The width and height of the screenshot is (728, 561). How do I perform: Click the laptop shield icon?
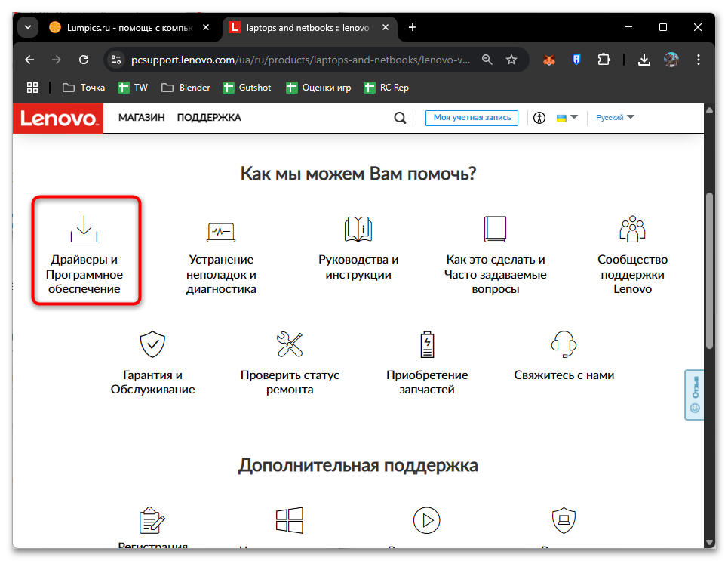[x=564, y=520]
